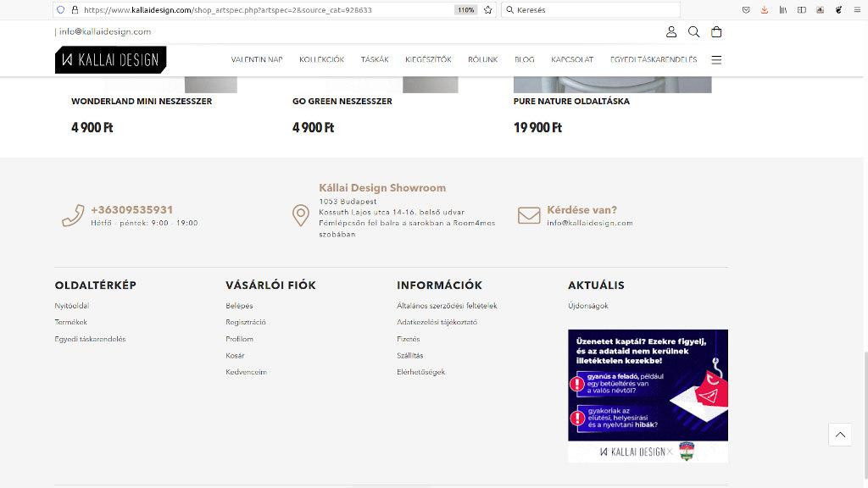Open the footer Egyedi táskarendelés link

[x=90, y=339]
